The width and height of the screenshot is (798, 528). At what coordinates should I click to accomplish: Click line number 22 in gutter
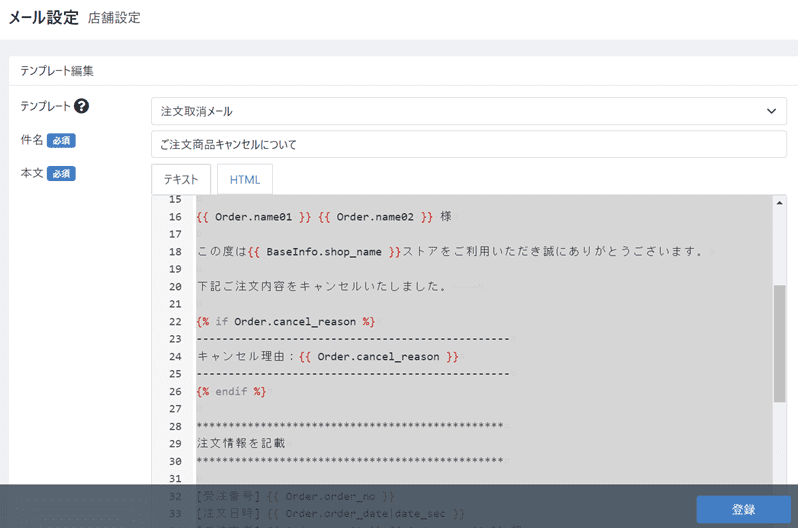[175, 322]
